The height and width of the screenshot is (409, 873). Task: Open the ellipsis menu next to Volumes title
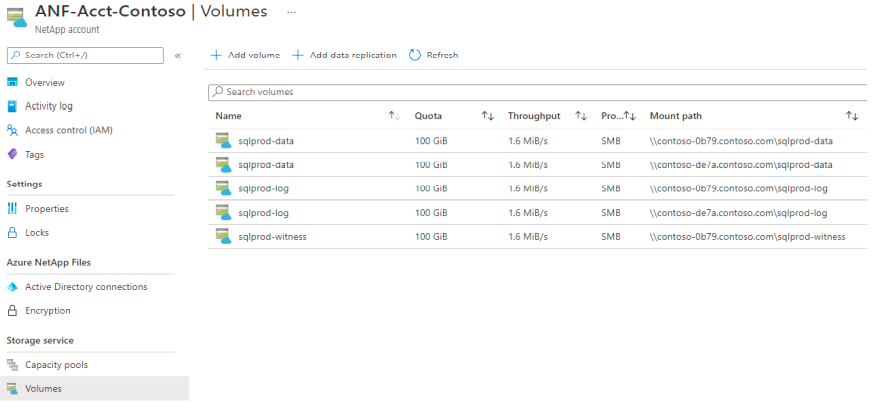pyautogui.click(x=291, y=12)
